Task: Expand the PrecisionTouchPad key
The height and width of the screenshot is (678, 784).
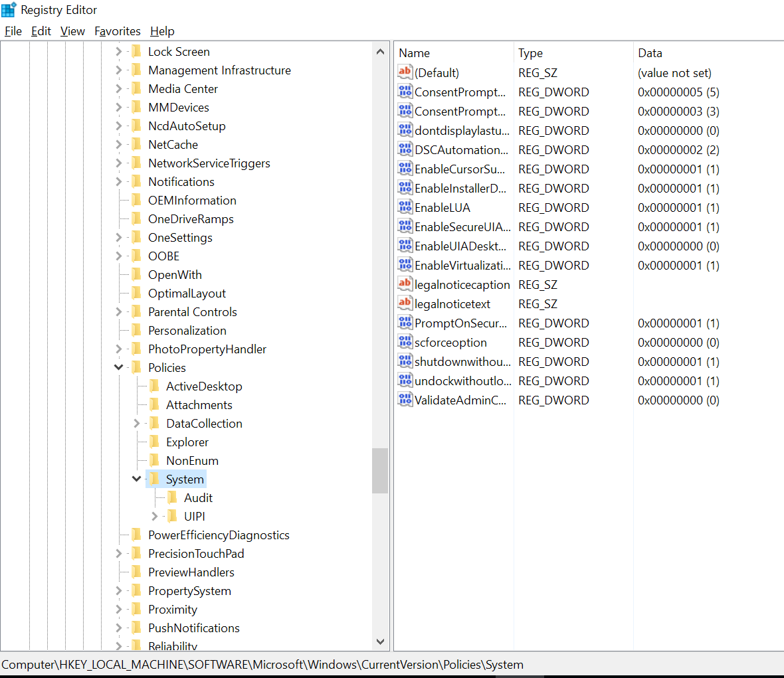Action: (x=118, y=554)
